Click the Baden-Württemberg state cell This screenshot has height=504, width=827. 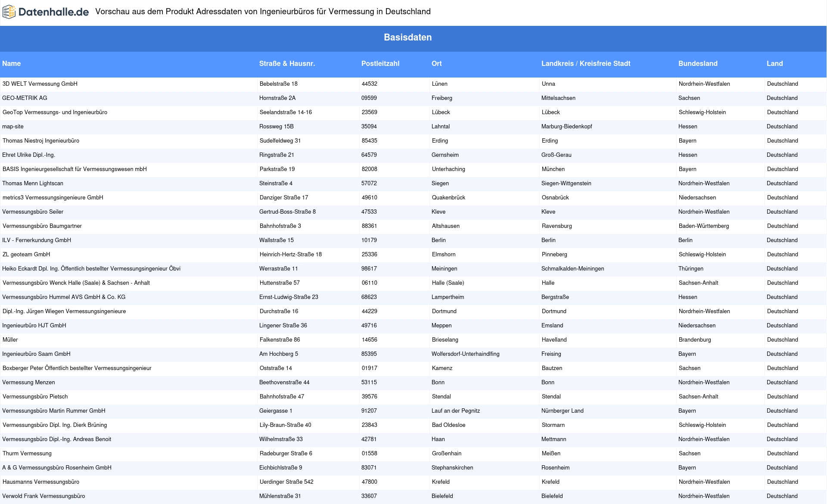(x=703, y=226)
